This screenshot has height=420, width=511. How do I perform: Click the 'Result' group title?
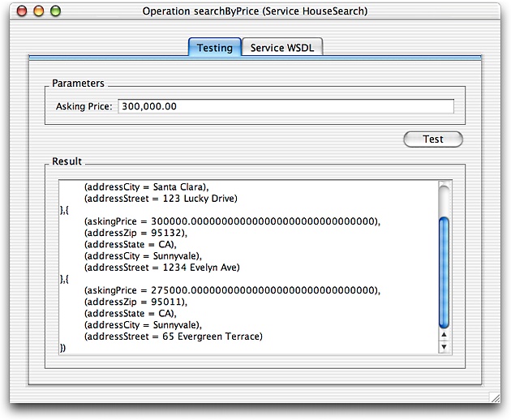tap(67, 161)
